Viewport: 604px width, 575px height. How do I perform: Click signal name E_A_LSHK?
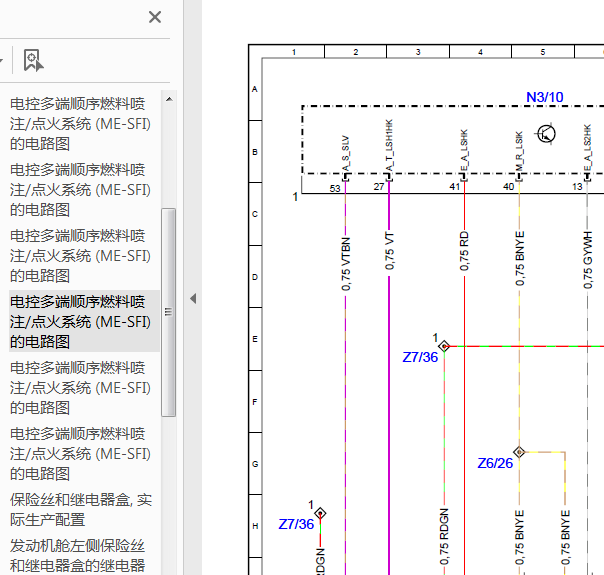(464, 150)
